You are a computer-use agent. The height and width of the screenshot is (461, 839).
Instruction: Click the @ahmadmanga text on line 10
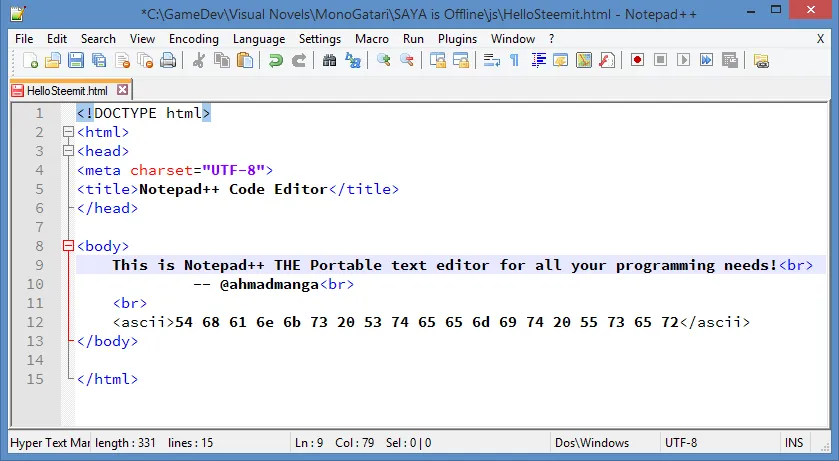pos(269,284)
